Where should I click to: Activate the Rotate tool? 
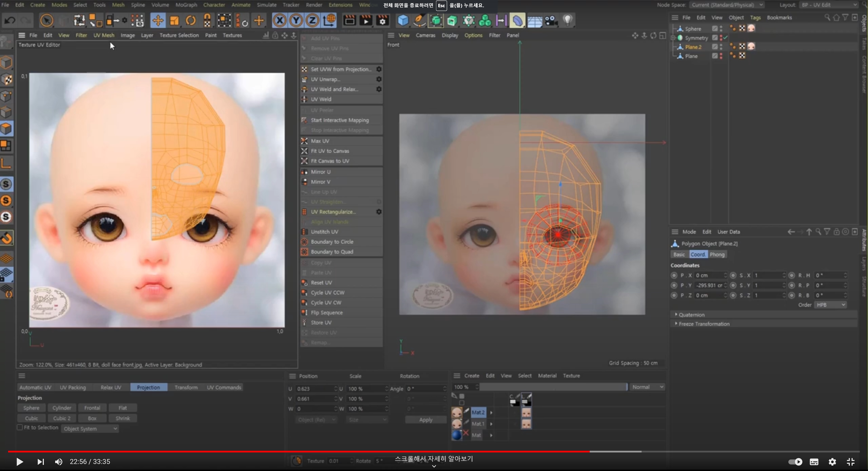click(x=191, y=21)
